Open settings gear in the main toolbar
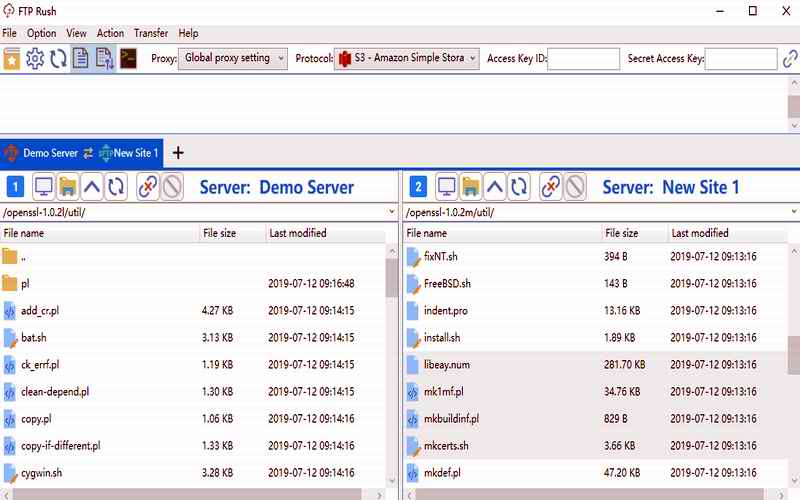800x500 pixels. click(x=35, y=59)
